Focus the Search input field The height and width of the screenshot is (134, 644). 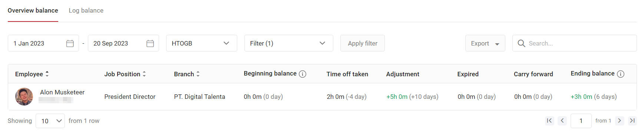tap(575, 43)
